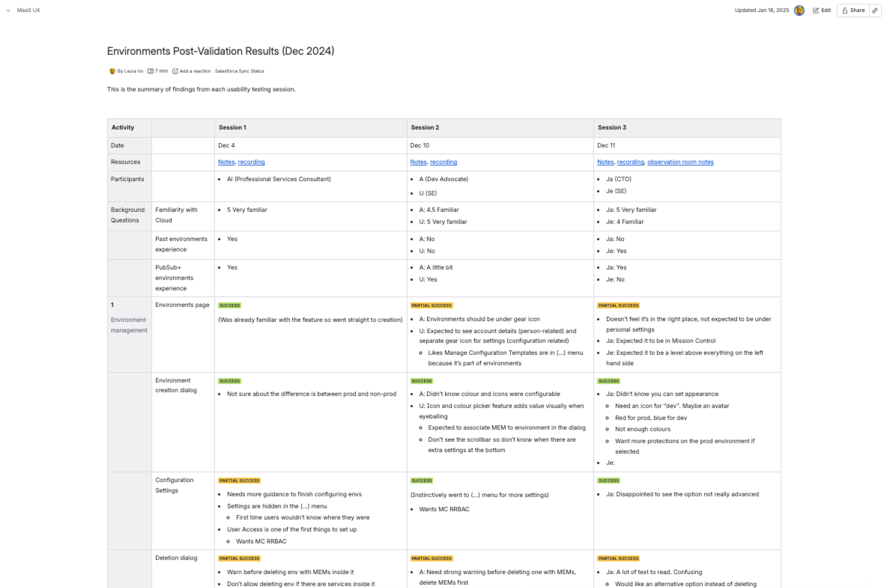Expand the chevron beside MaaS UX
This screenshot has height=588, width=890.
click(x=8, y=11)
